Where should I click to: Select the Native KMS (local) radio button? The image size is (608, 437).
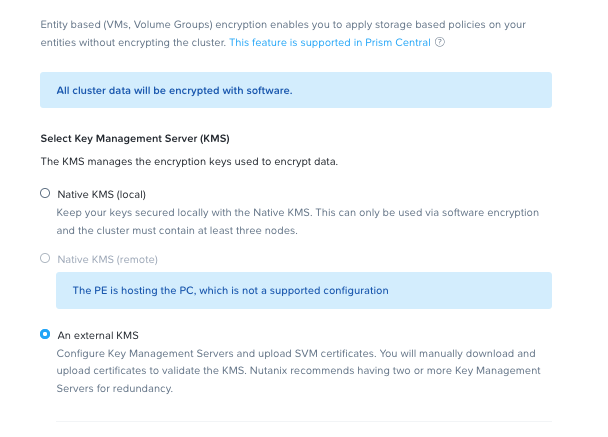point(45,194)
